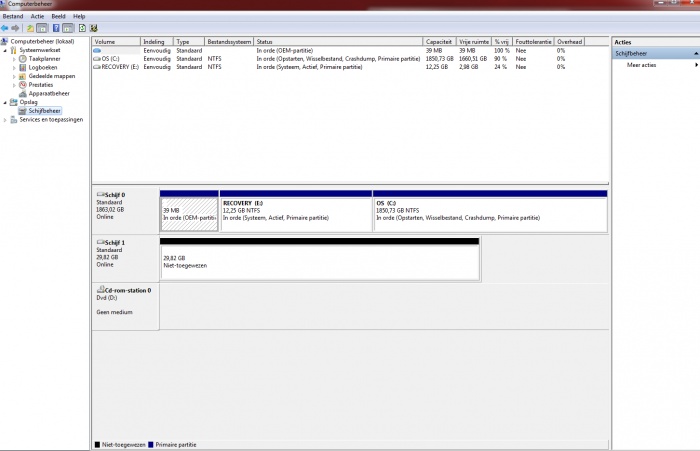Select the Gedeelde mappen icon in tree
Viewport: 700px width, 451px height.
pos(23,76)
